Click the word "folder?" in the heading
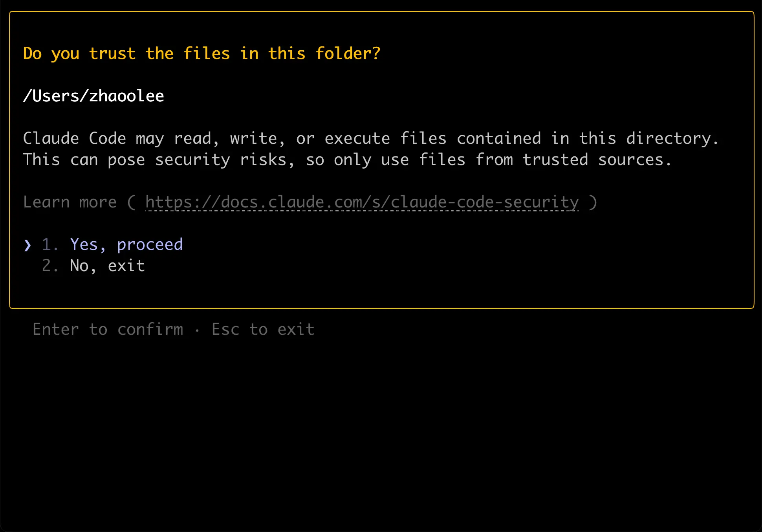This screenshot has height=532, width=762. click(348, 54)
